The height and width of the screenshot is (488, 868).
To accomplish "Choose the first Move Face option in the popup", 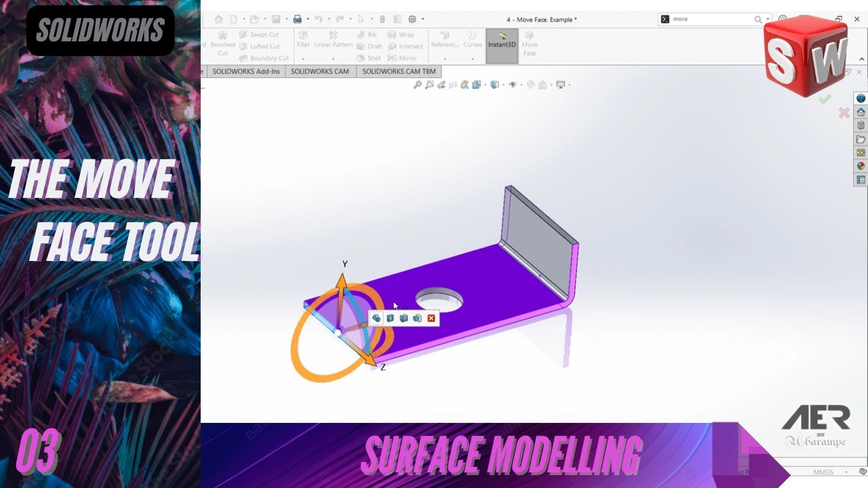I will coord(376,318).
